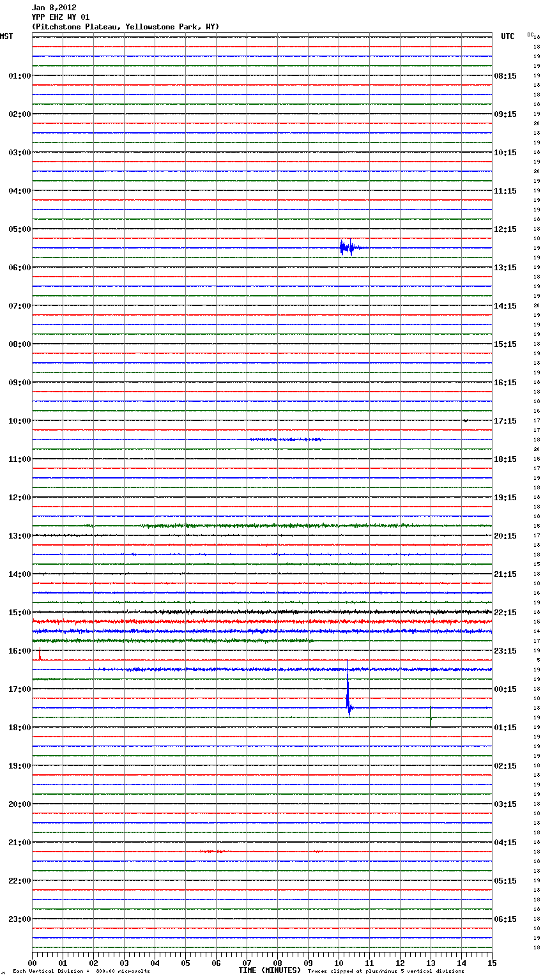This screenshot has height=980, width=543.
Task: Click the tall blue spike below 17:00
Action: [x=348, y=689]
